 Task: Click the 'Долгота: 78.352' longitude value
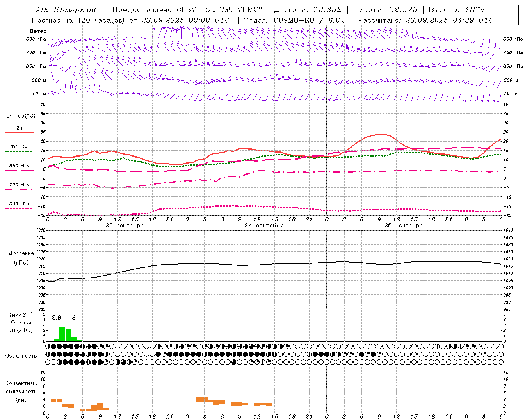tap(308, 10)
